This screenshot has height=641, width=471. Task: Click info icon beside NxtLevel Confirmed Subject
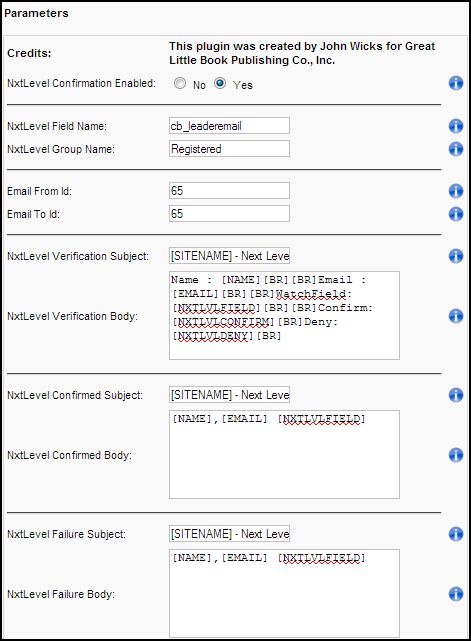(x=456, y=395)
